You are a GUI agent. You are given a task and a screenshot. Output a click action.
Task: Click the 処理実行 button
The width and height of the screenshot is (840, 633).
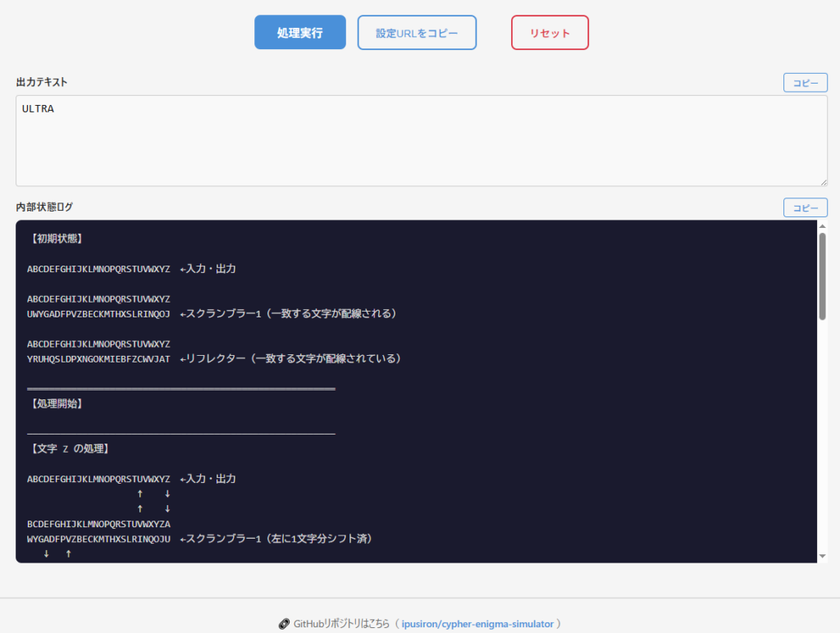click(299, 33)
